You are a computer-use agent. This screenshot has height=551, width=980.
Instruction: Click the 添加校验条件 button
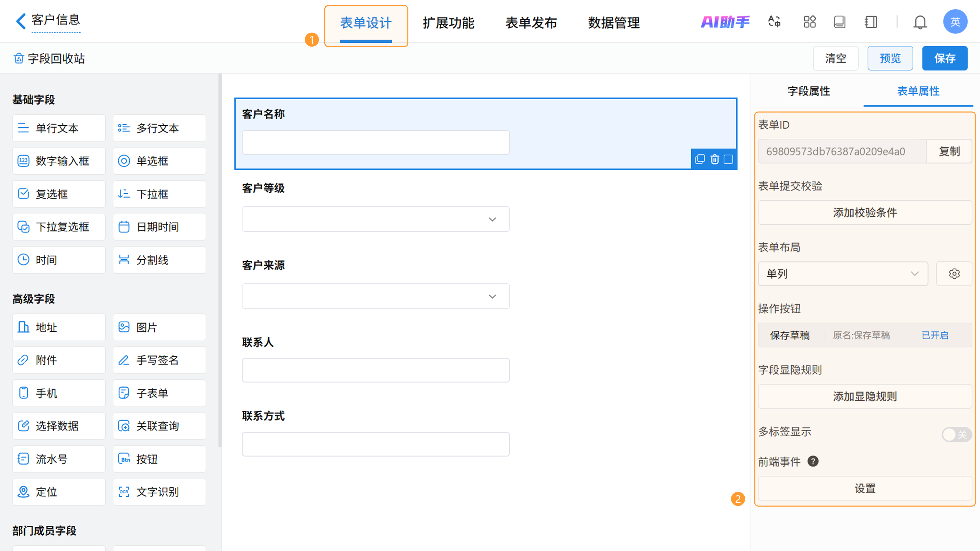coord(864,212)
